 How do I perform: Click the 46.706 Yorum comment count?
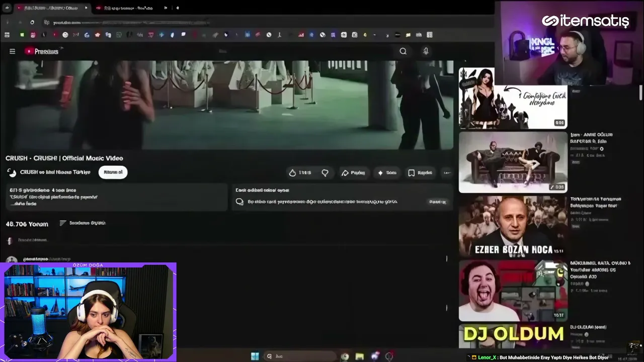27,224
